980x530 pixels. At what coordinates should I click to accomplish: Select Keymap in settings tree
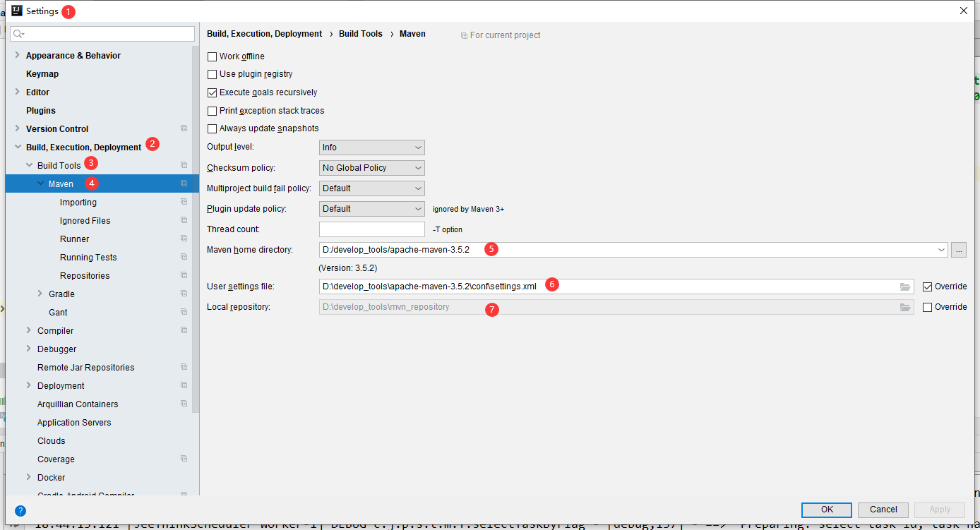coord(42,74)
